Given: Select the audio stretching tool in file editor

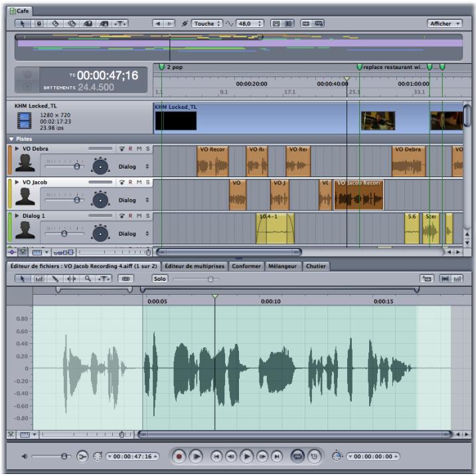Looking at the screenshot, I should (x=71, y=279).
